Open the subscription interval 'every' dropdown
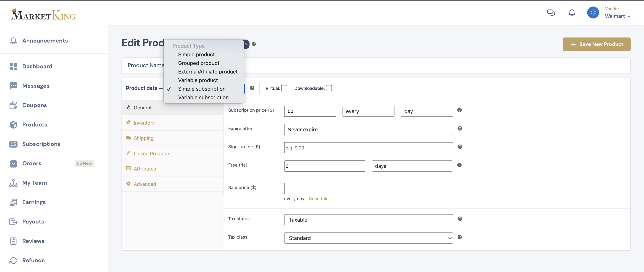Screen dimensions: 644x272 [x=368, y=111]
